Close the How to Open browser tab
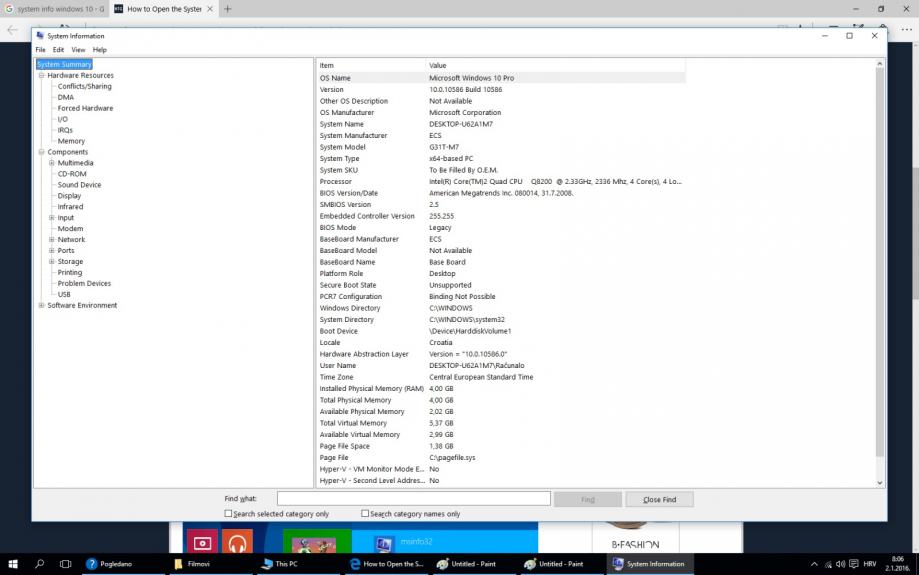This screenshot has height=575, width=919. [210, 9]
